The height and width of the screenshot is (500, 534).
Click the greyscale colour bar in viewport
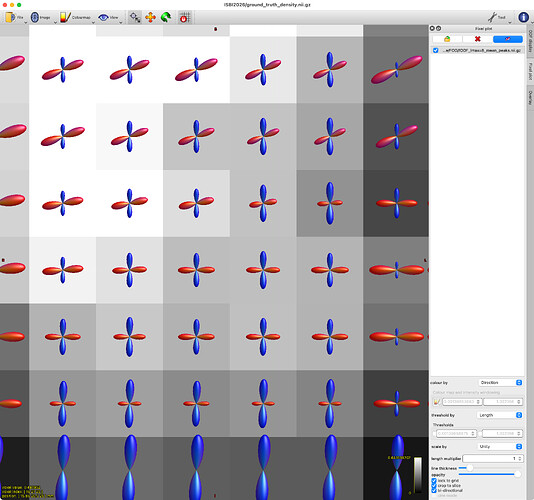(x=418, y=474)
